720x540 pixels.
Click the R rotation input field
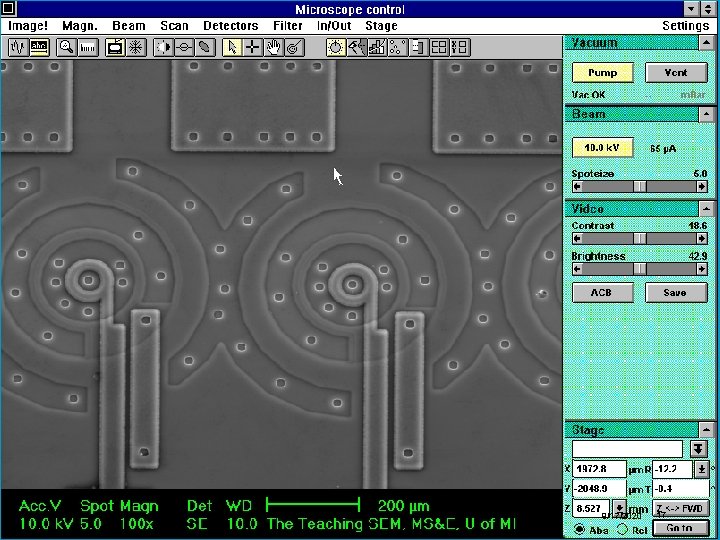coord(672,469)
